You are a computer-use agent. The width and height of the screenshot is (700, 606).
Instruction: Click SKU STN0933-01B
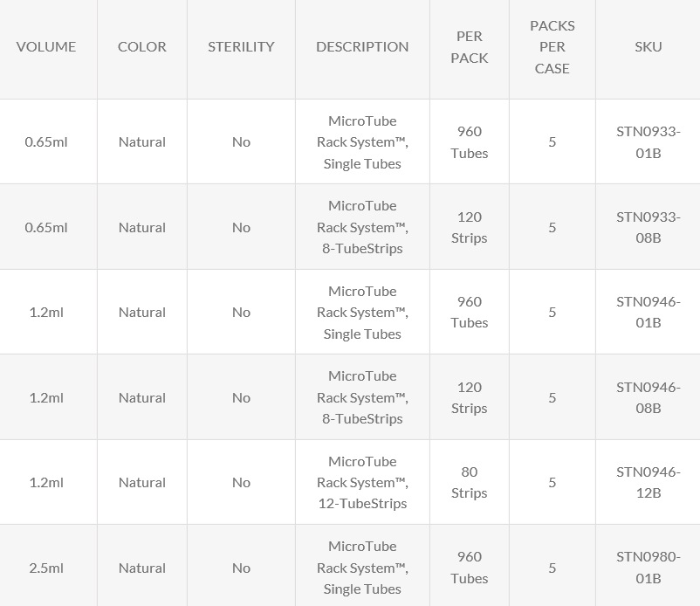tap(648, 142)
